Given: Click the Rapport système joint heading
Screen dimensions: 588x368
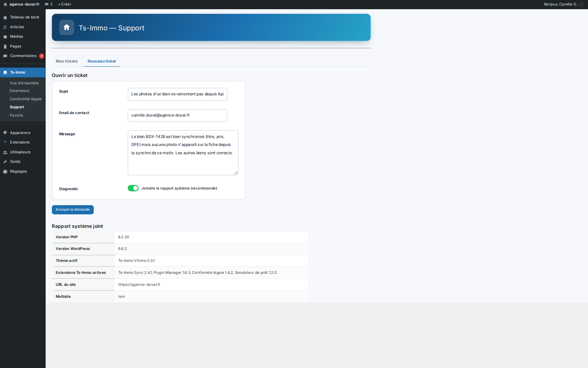Looking at the screenshot, I should tap(77, 226).
